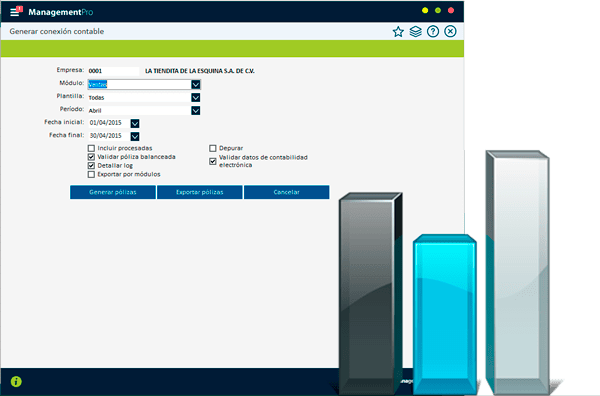Open the Plantilla dropdown list
Viewport: 600px width, 396px height.
pos(196,98)
